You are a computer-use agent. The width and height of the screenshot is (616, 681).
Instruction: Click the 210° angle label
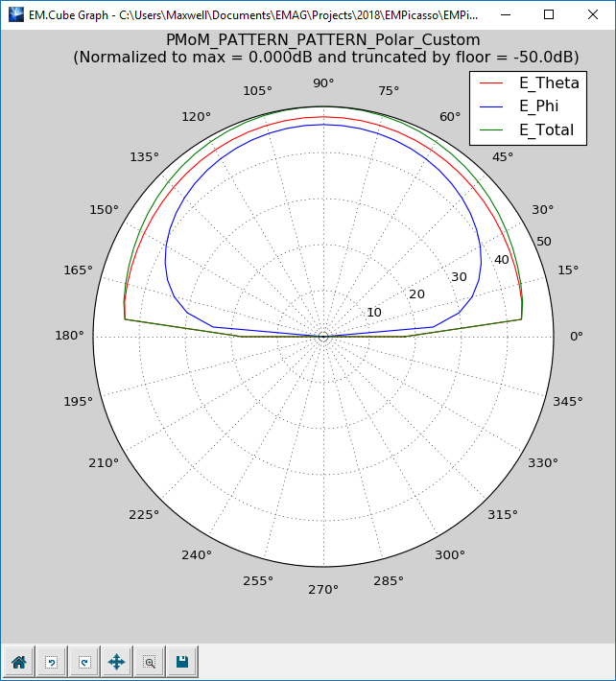pos(104,463)
